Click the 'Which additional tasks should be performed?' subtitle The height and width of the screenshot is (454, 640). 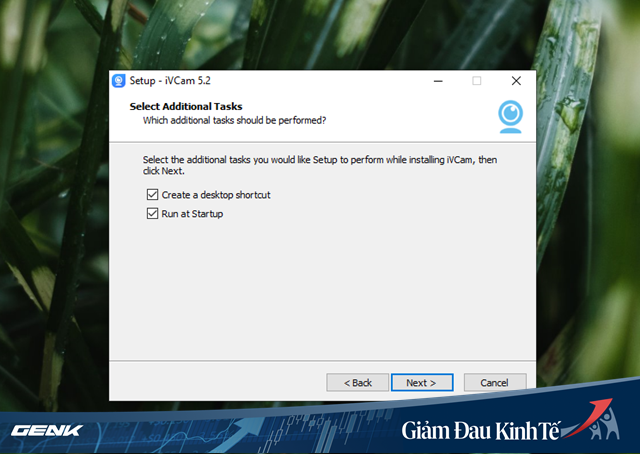[234, 120]
